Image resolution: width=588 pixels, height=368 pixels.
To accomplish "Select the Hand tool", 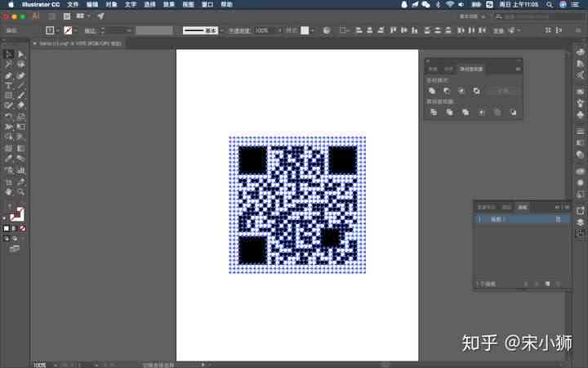I will (9, 192).
